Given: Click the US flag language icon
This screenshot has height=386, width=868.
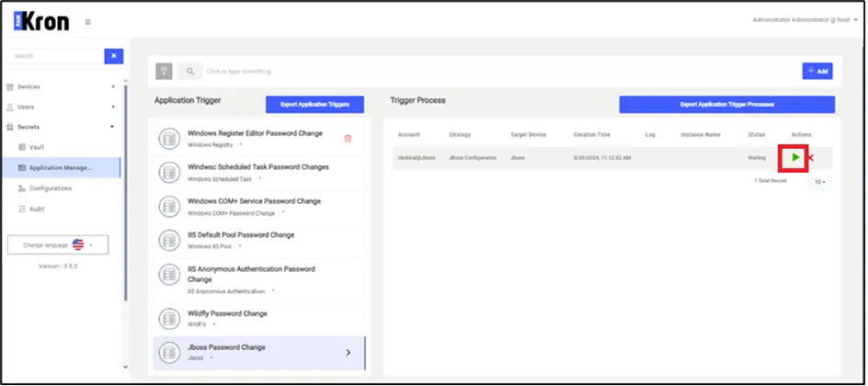Looking at the screenshot, I should 78,245.
